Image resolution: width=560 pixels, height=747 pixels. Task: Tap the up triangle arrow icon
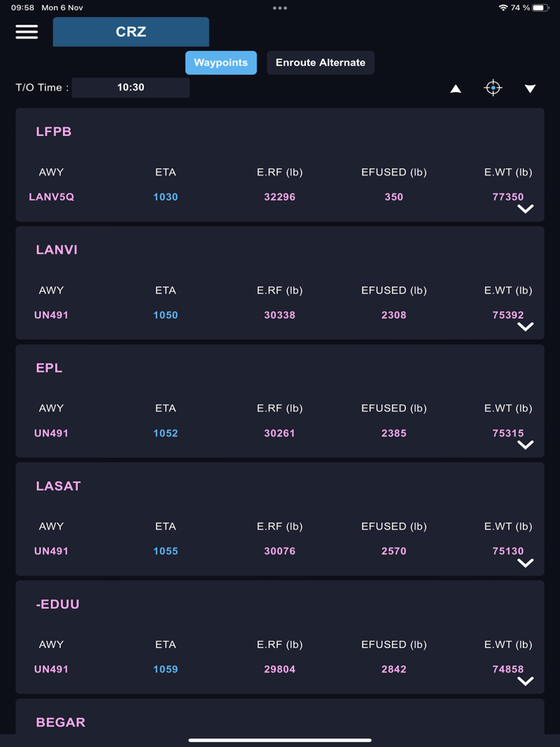click(x=455, y=89)
